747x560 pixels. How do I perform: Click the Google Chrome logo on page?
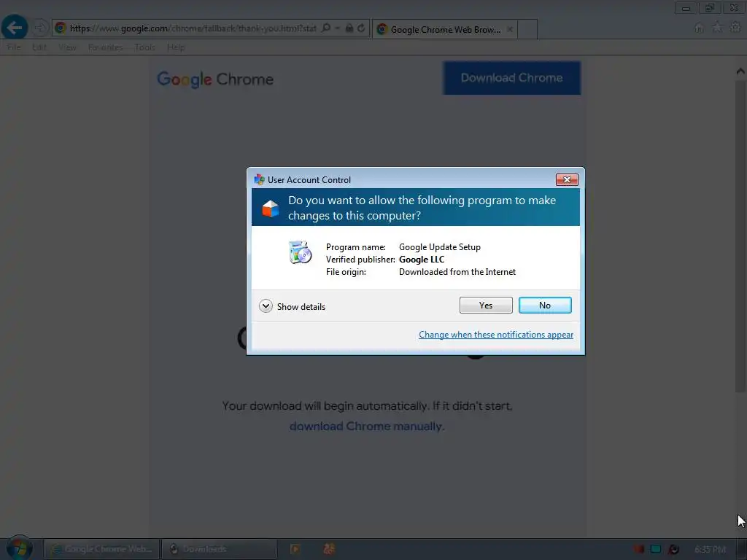tap(215, 79)
